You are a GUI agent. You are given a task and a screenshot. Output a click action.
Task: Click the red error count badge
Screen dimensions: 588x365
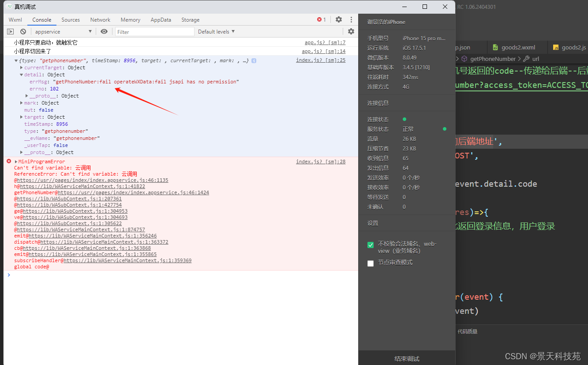coord(322,19)
